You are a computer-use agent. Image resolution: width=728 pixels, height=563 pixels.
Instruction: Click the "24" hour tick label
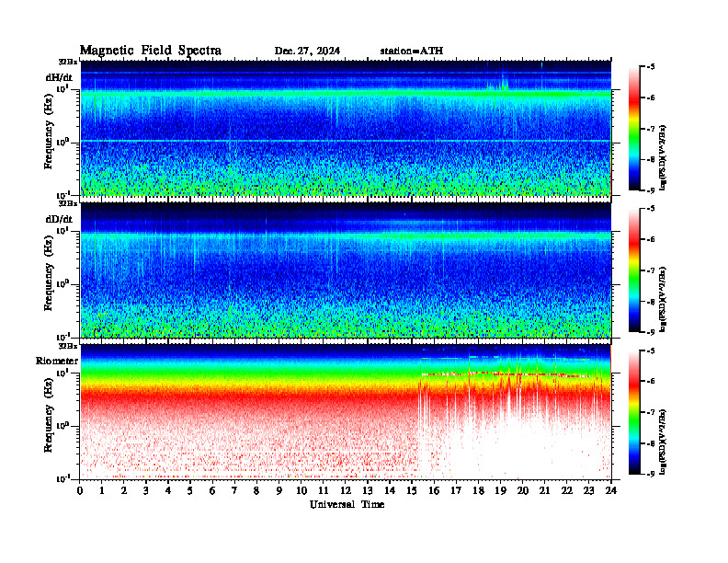[x=611, y=490]
